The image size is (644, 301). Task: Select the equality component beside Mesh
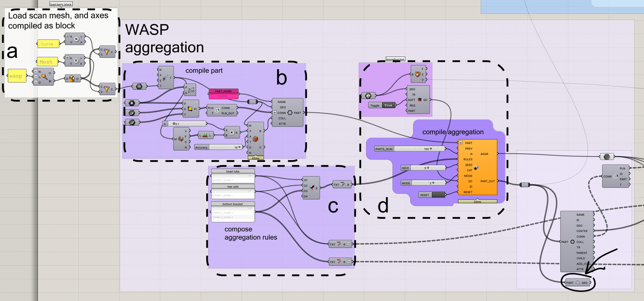tap(74, 60)
